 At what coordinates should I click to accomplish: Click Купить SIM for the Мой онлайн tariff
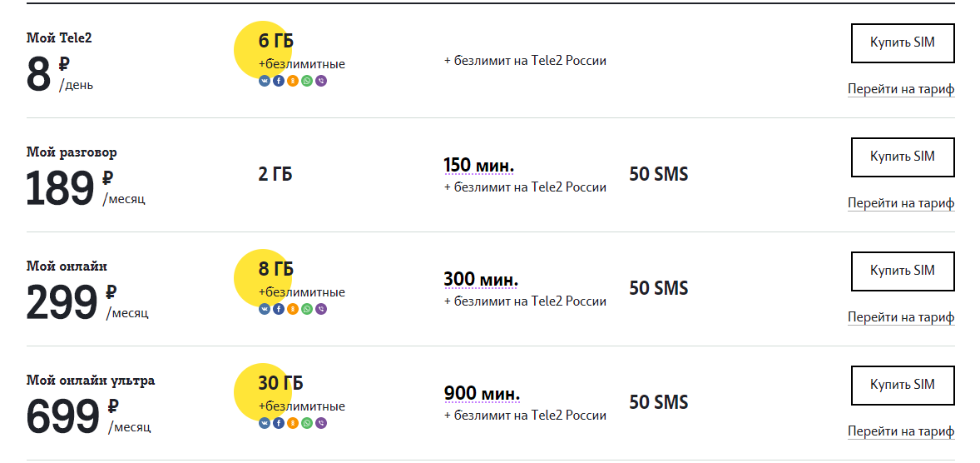pyautogui.click(x=903, y=271)
